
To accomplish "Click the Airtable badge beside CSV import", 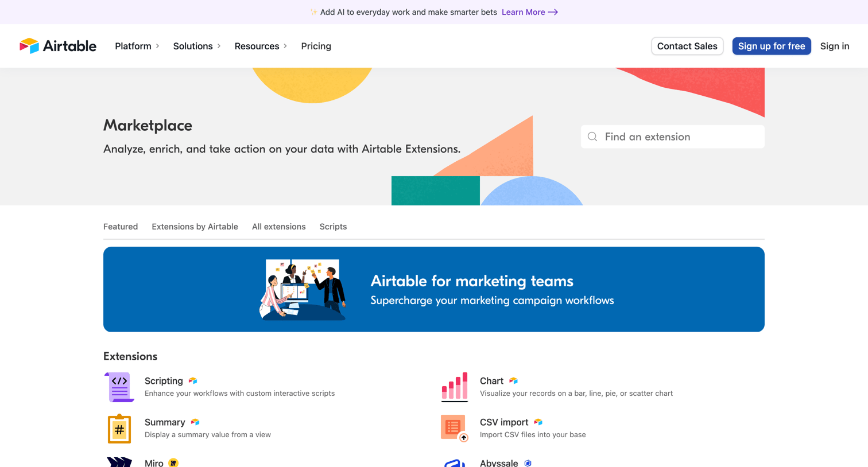I will pos(538,422).
